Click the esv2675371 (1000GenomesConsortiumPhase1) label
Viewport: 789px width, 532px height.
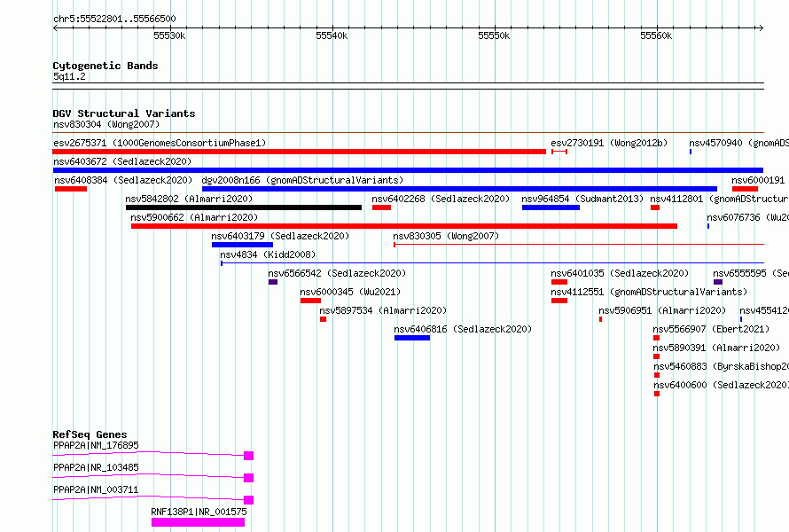[160, 143]
